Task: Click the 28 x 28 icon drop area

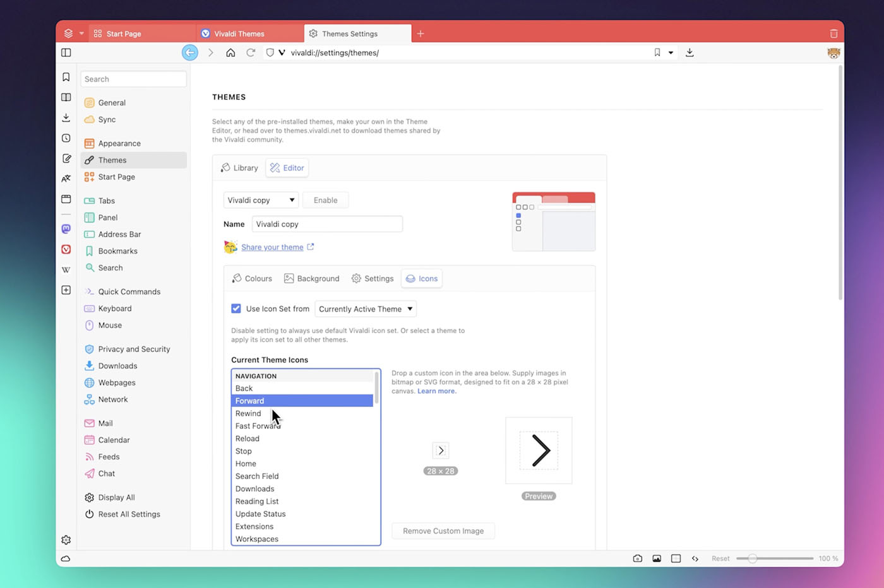Action: (x=441, y=450)
